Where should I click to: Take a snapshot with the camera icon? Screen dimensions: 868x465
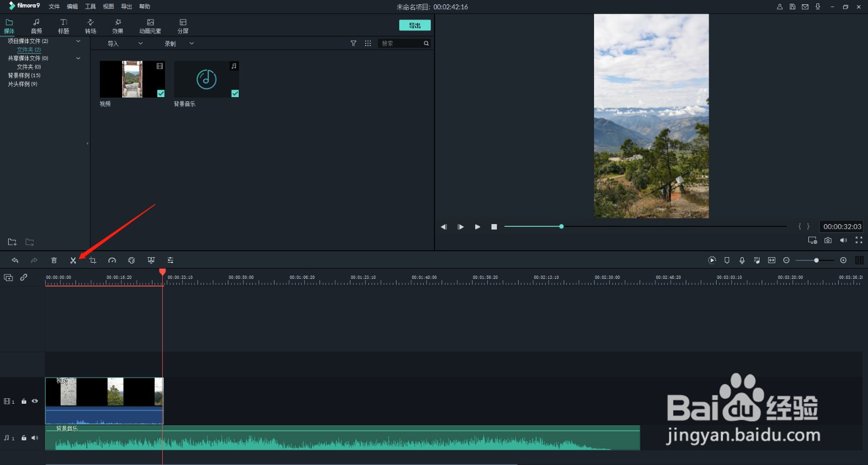828,240
